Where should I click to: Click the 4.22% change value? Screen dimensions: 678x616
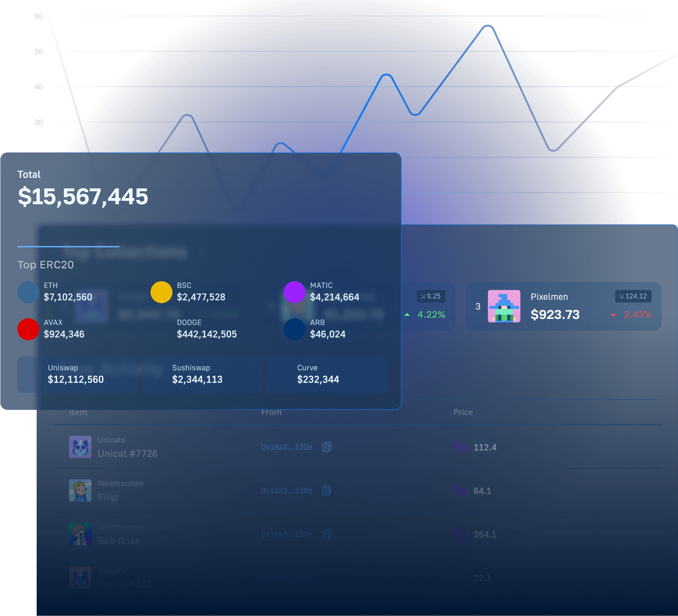[x=431, y=315]
